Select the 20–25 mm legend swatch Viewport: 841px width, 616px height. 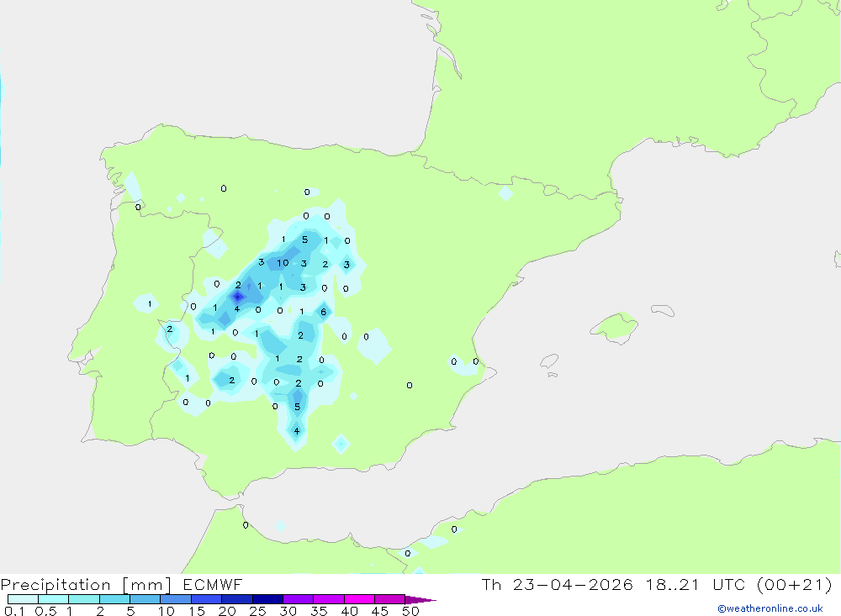(x=237, y=599)
